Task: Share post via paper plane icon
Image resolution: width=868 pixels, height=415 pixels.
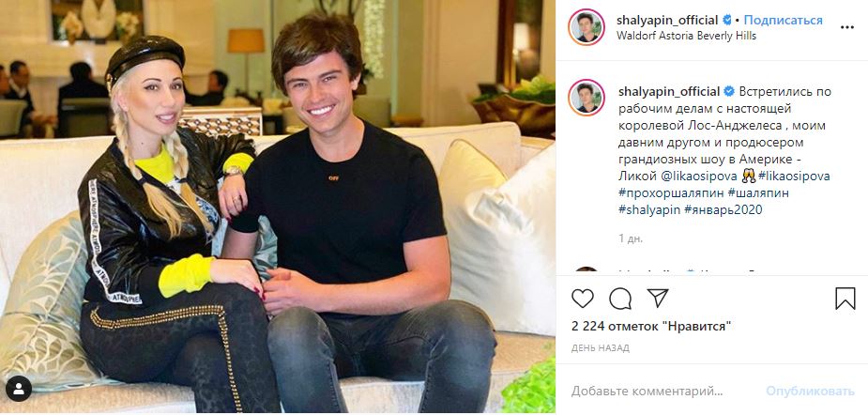Action: click(x=658, y=298)
